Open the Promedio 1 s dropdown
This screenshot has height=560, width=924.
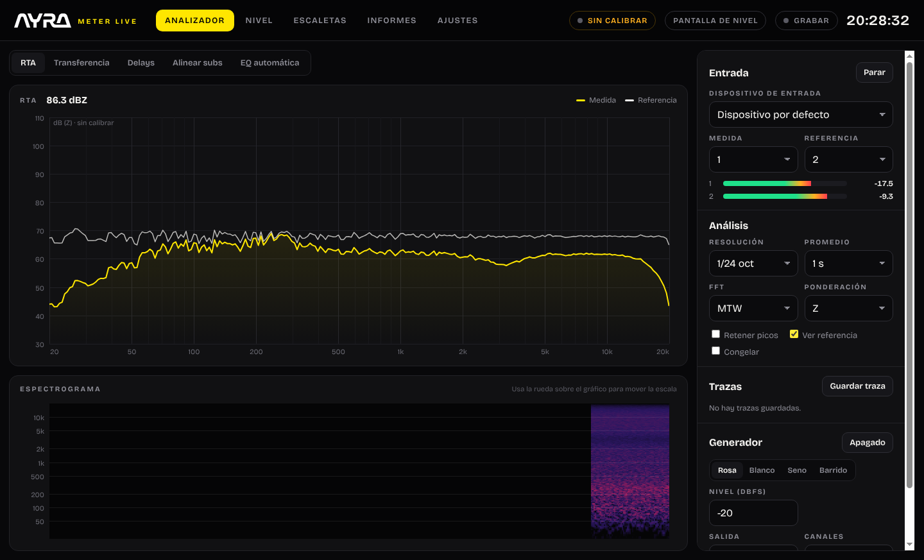(848, 264)
